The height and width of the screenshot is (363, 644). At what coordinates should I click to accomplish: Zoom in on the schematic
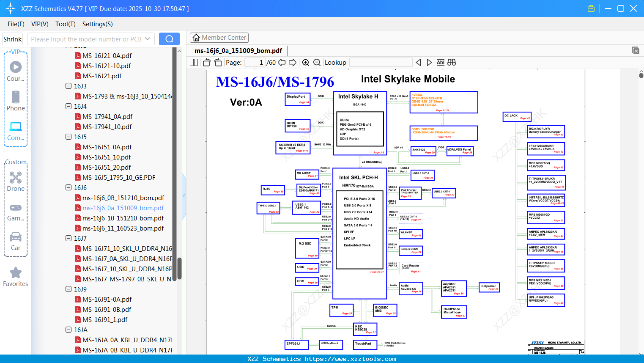click(x=306, y=63)
